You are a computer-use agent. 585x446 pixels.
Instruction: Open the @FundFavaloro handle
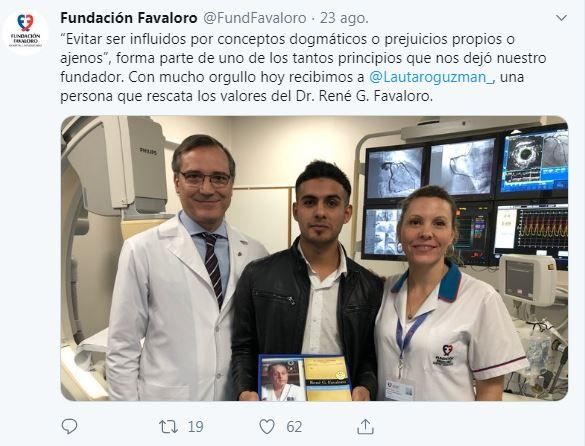click(255, 18)
